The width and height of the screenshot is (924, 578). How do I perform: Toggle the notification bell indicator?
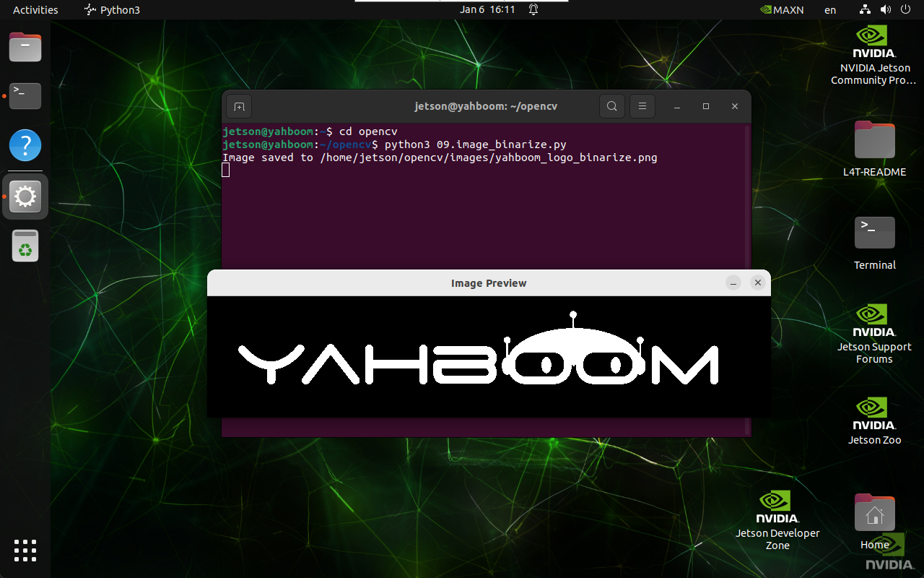click(x=533, y=10)
